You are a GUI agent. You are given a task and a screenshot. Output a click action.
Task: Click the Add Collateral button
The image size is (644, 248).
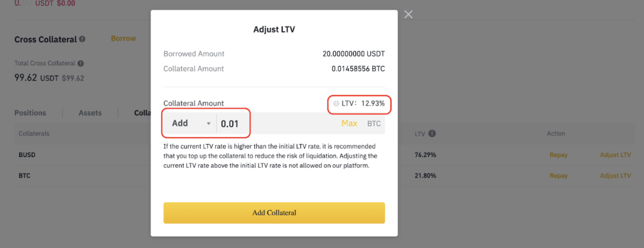click(274, 213)
